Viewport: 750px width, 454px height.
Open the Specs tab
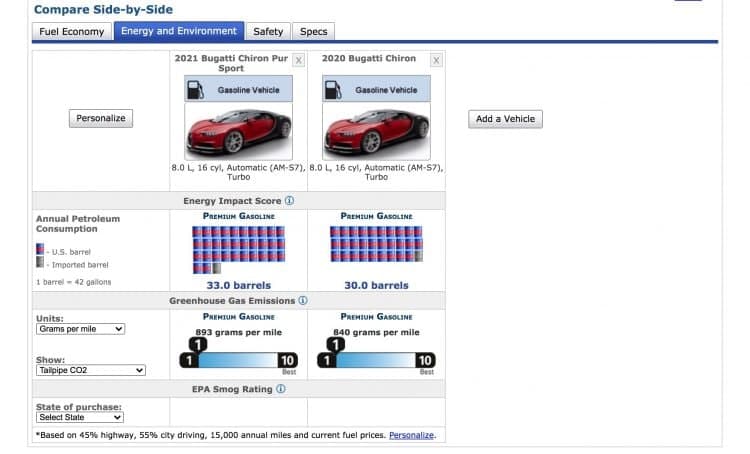point(313,31)
